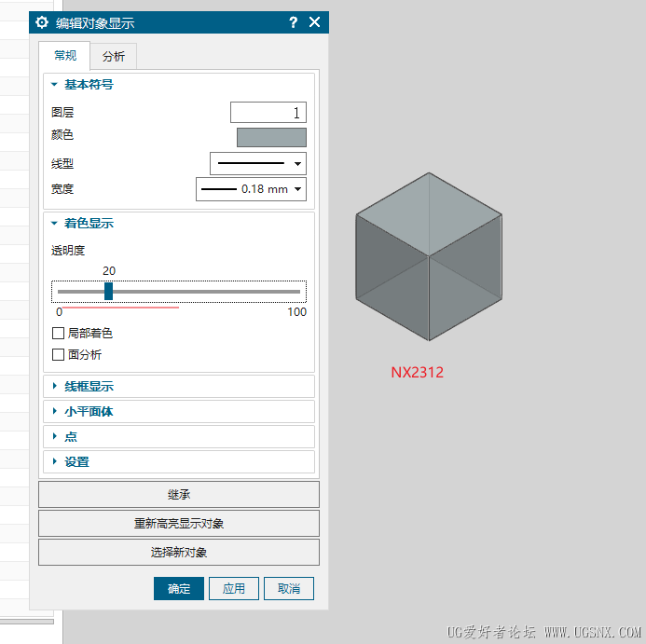Open the 线型 line style dropdown
This screenshot has height=644, width=646.
click(x=258, y=164)
